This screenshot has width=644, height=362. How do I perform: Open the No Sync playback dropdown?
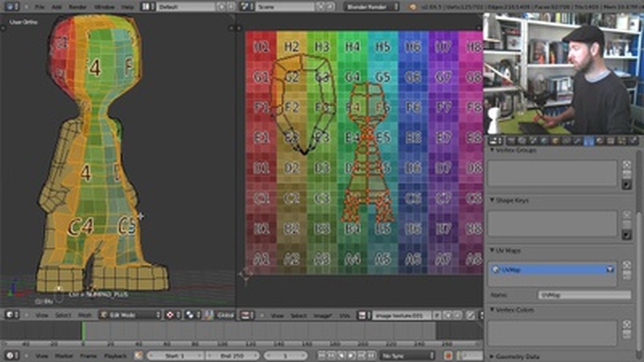pos(406,355)
